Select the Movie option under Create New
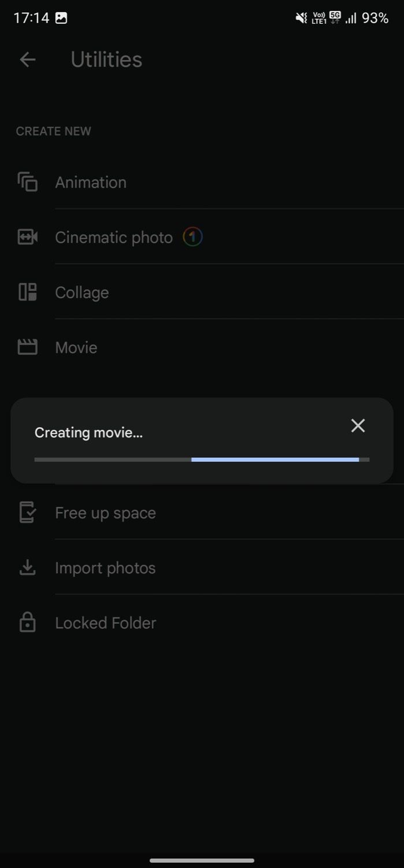 tap(76, 347)
